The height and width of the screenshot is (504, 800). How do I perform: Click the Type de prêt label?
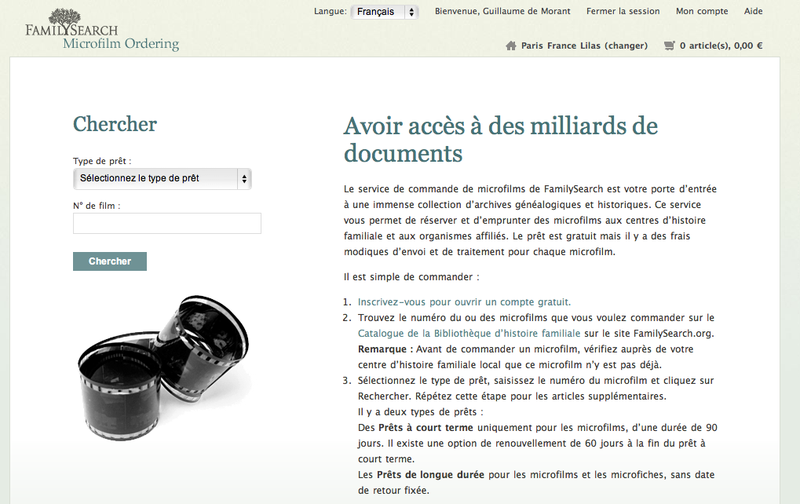tap(102, 161)
